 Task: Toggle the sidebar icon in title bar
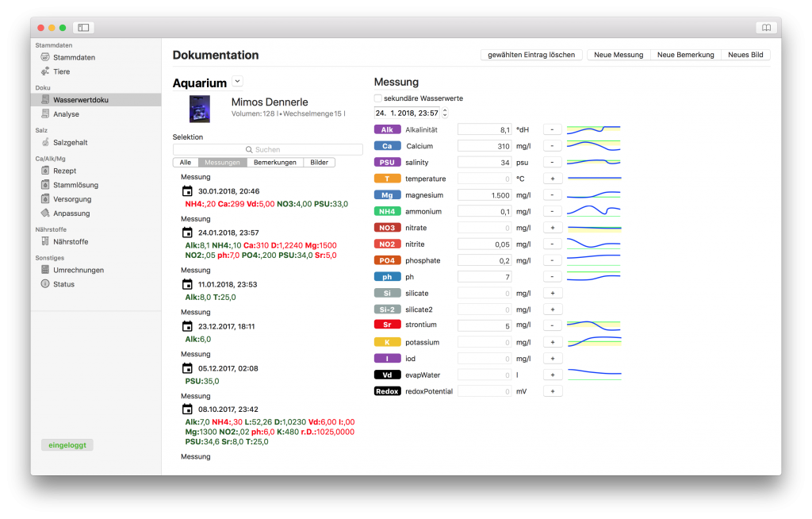83,28
